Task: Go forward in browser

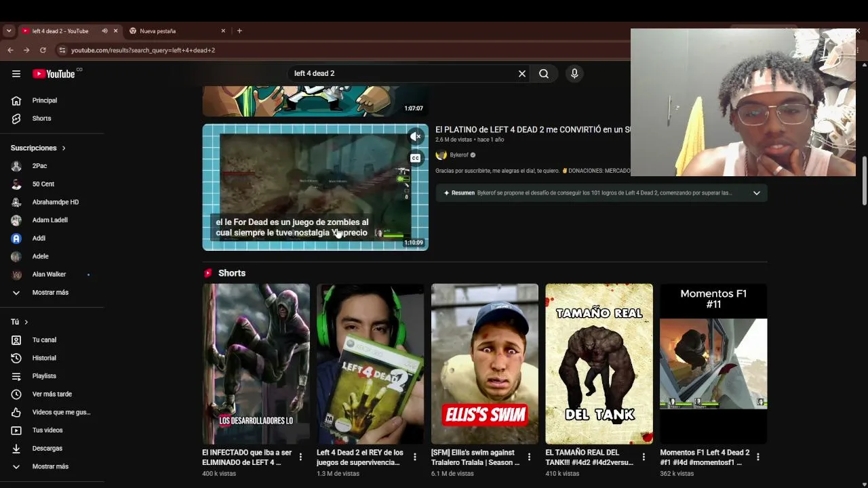Action: click(26, 50)
